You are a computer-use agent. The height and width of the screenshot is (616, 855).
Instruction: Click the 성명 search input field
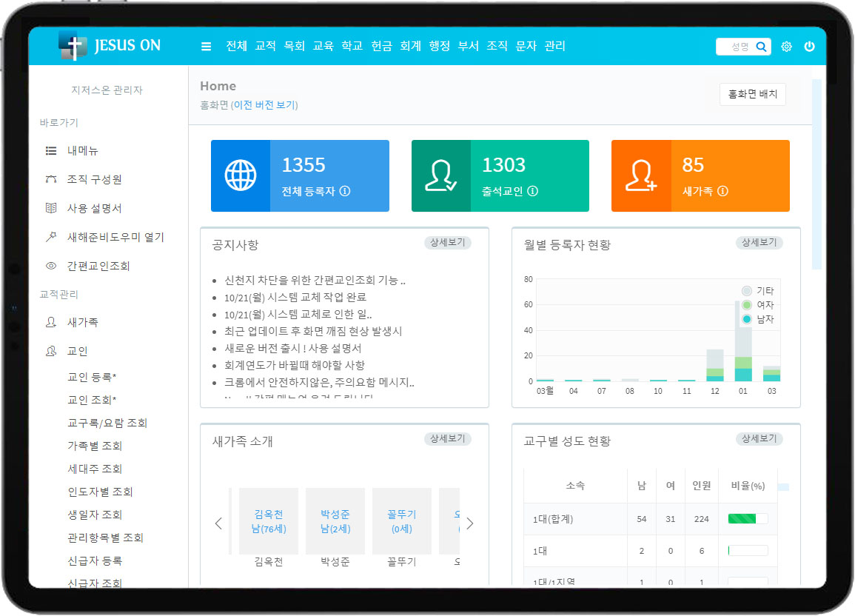[734, 47]
